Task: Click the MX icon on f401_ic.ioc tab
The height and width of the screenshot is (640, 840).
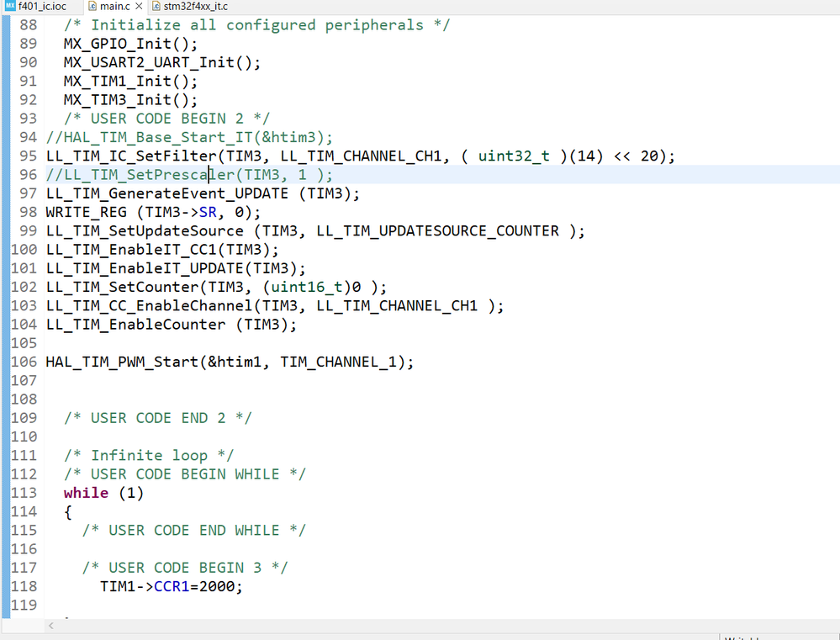Action: (x=8, y=6)
